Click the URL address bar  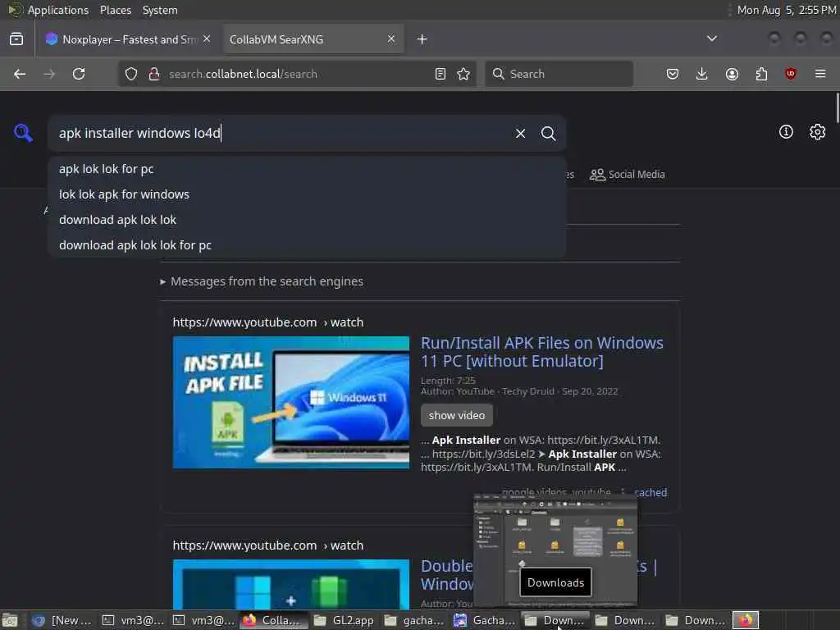point(297,74)
